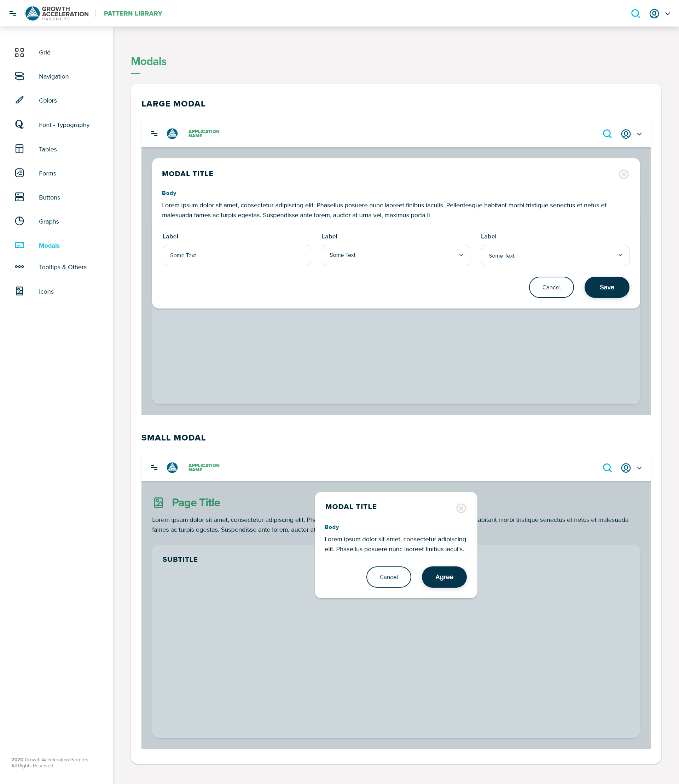Close the large modal with X icon
This screenshot has height=784, width=679.
tap(624, 174)
